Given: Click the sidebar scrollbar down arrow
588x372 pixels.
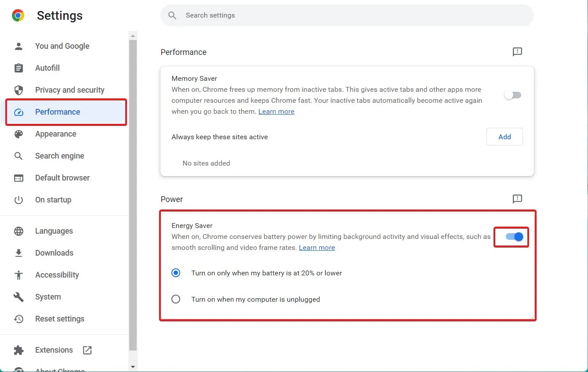Looking at the screenshot, I should tap(133, 367).
